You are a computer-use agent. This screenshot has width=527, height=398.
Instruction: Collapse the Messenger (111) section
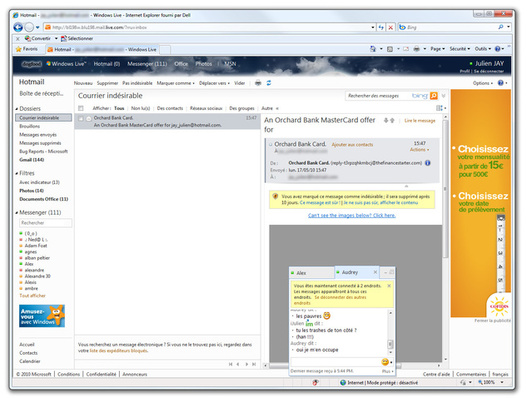click(17, 213)
